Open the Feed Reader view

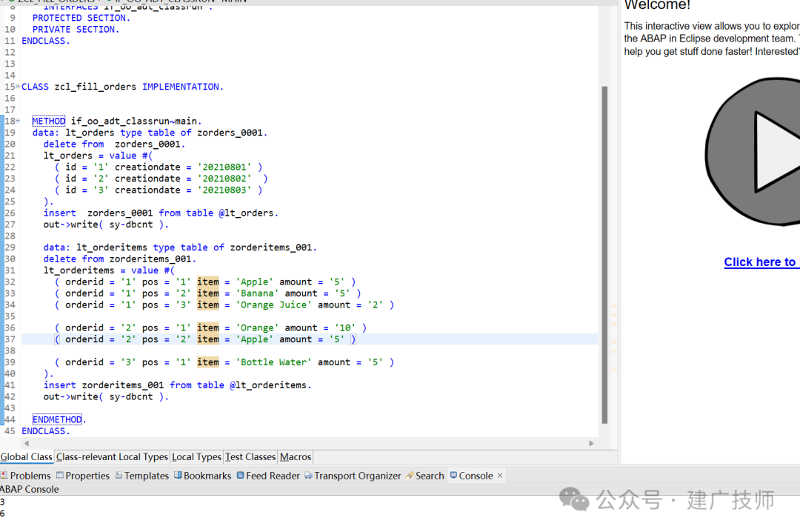tap(268, 476)
